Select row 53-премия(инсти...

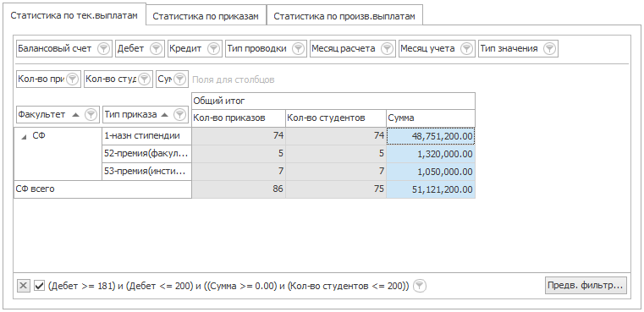[x=146, y=171]
